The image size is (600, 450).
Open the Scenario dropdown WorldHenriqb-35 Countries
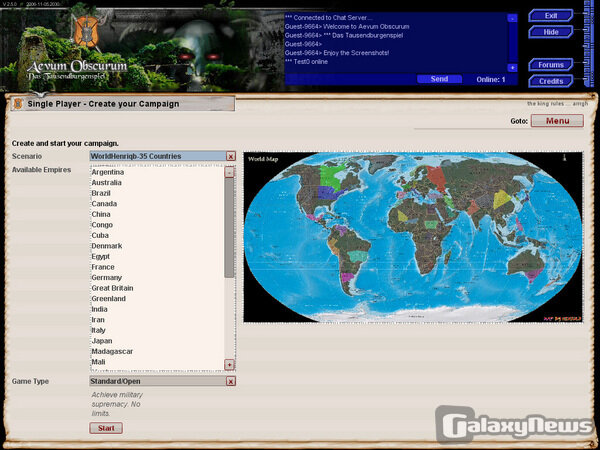point(158,156)
